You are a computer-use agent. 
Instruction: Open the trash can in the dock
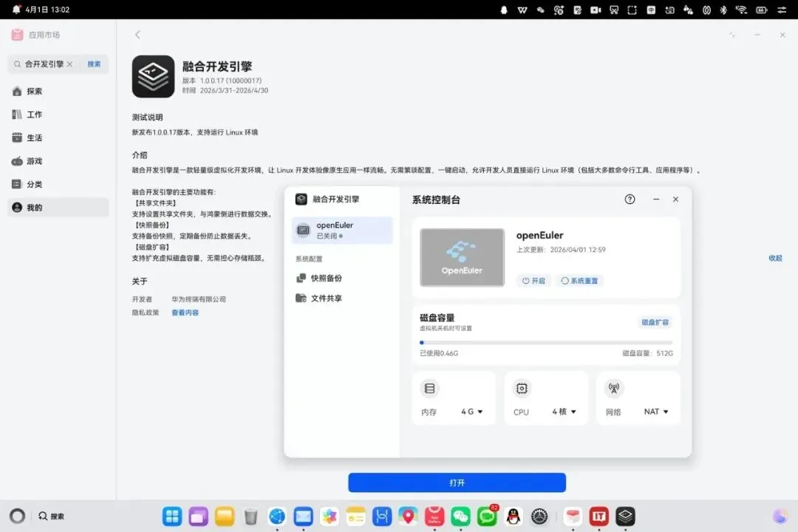(250, 516)
